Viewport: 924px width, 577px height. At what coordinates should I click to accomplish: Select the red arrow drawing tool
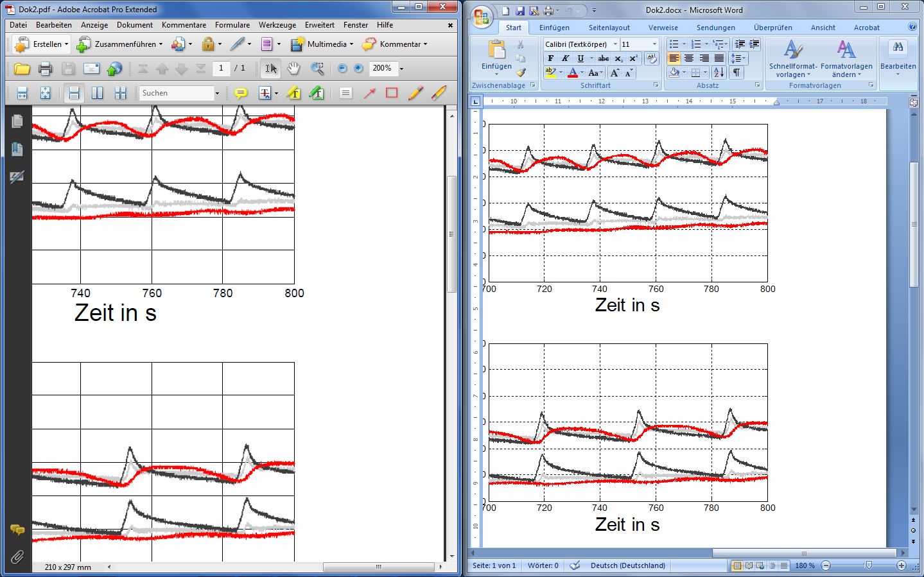point(369,93)
